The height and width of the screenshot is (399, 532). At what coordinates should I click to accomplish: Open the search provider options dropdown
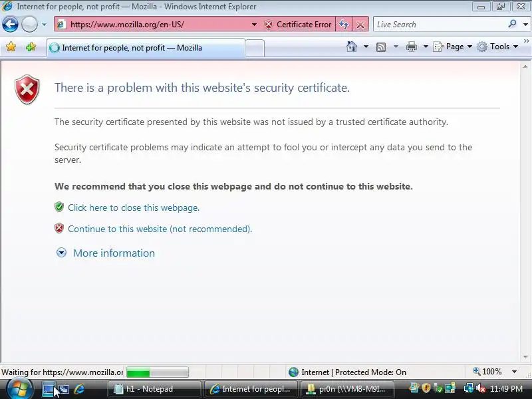click(x=525, y=25)
